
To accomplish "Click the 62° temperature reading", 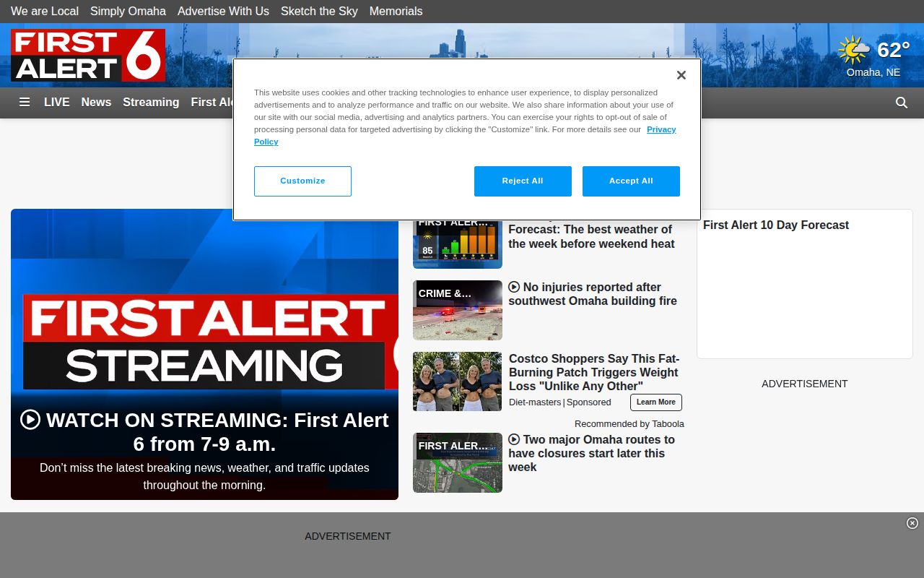I will click(x=894, y=50).
